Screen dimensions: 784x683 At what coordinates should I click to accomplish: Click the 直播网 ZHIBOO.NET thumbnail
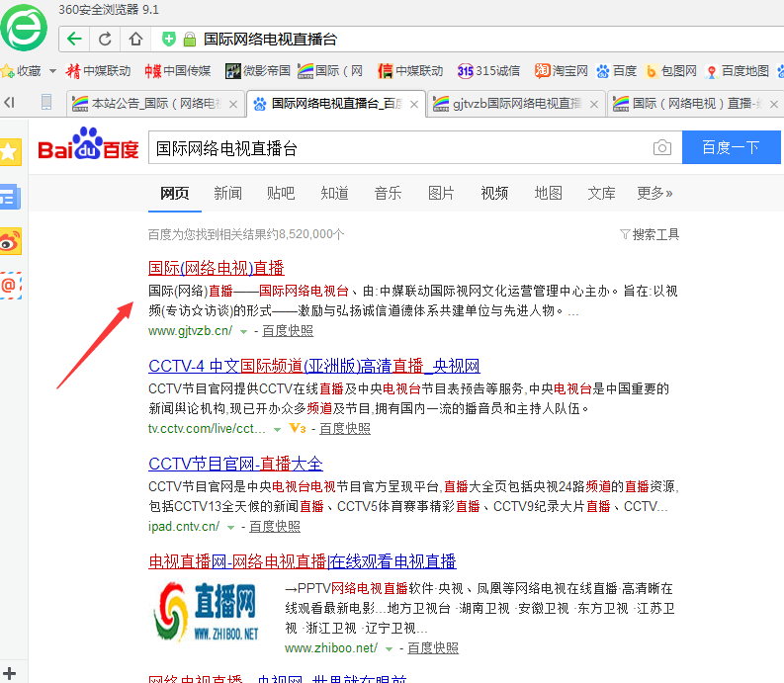(206, 612)
